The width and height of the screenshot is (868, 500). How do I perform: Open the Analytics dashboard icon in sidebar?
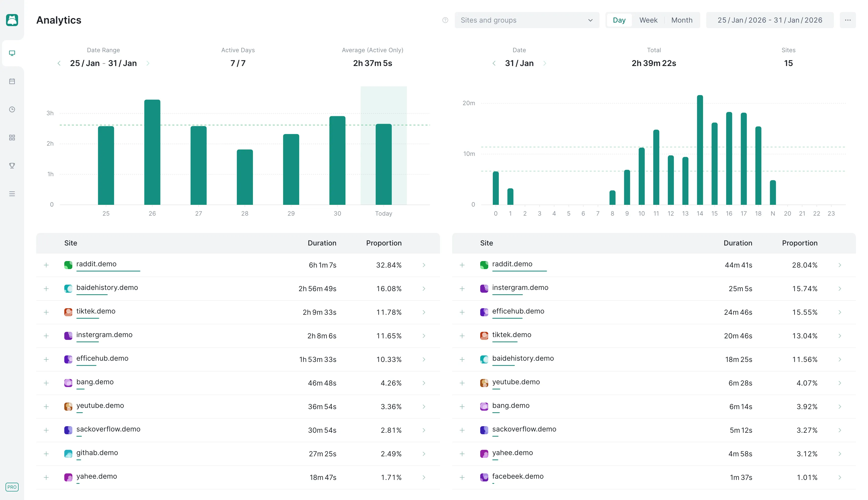tap(12, 53)
